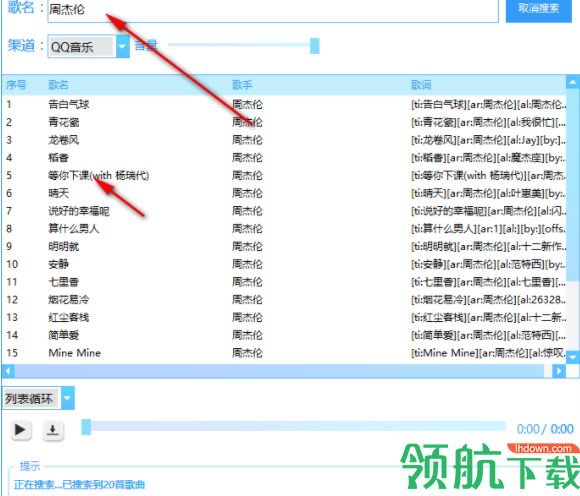The height and width of the screenshot is (496, 580).
Task: Click the lyrics cell starting [ti:Mine Mine]
Action: click(x=488, y=353)
